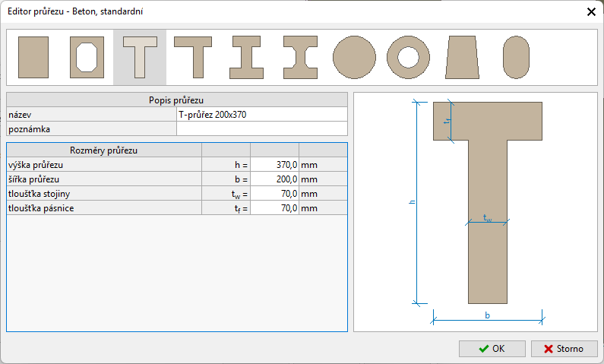Image resolution: width=604 pixels, height=364 pixels.
Task: Select the trapezoid cross-section shape
Action: pos(463,58)
